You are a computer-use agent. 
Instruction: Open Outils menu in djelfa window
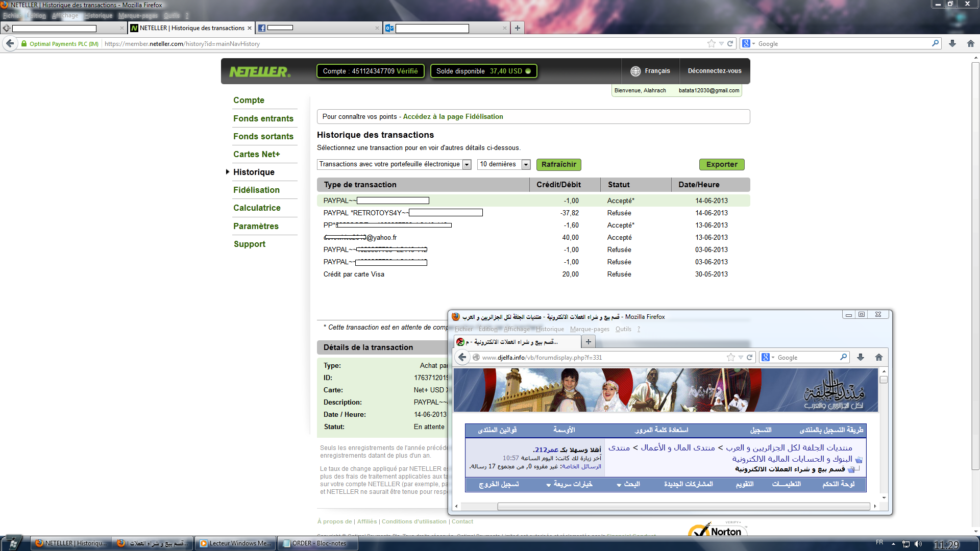coord(623,329)
